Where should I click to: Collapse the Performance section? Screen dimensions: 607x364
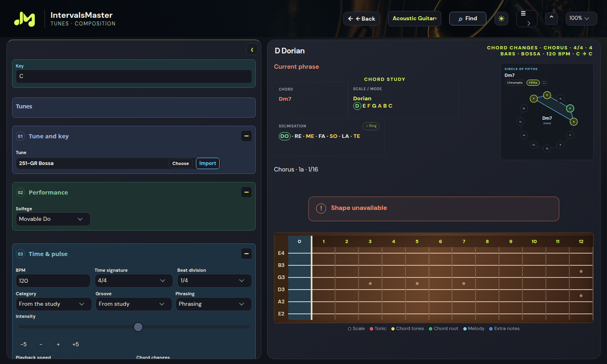(x=246, y=192)
